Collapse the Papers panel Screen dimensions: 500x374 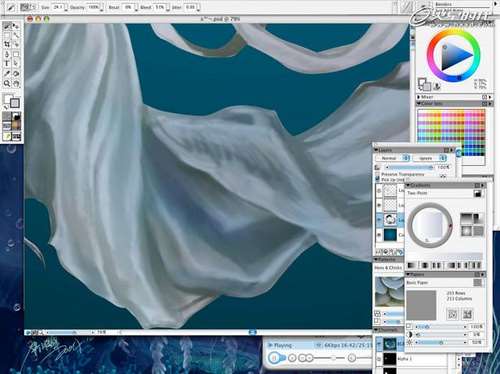pos(408,274)
